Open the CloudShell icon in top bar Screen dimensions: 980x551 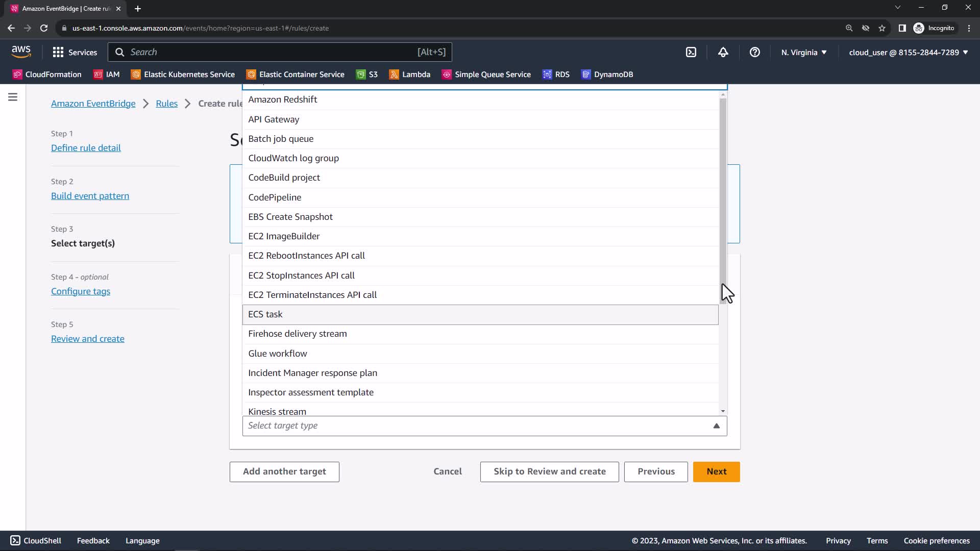(x=691, y=52)
